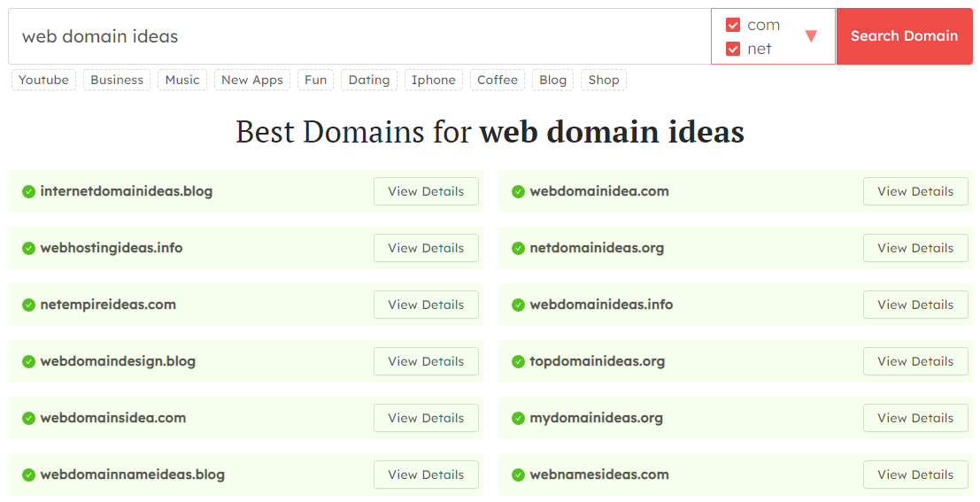Uncheck the net extension checkbox
The height and width of the screenshot is (502, 980).
[x=733, y=49]
